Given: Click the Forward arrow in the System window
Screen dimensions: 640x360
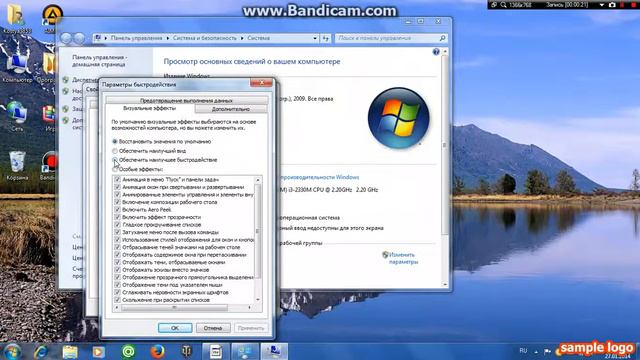Looking at the screenshot, I should 79,38.
